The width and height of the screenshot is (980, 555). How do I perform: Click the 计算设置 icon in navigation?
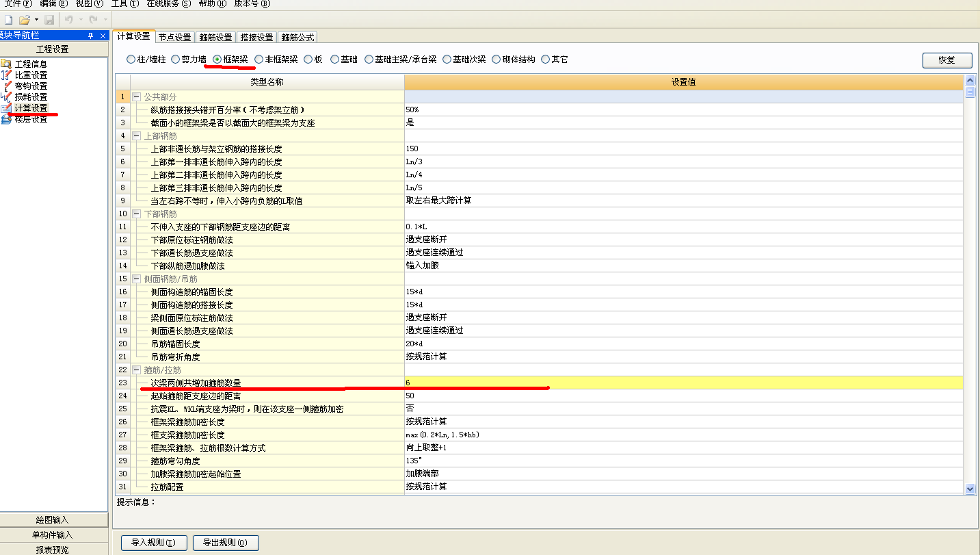7,107
